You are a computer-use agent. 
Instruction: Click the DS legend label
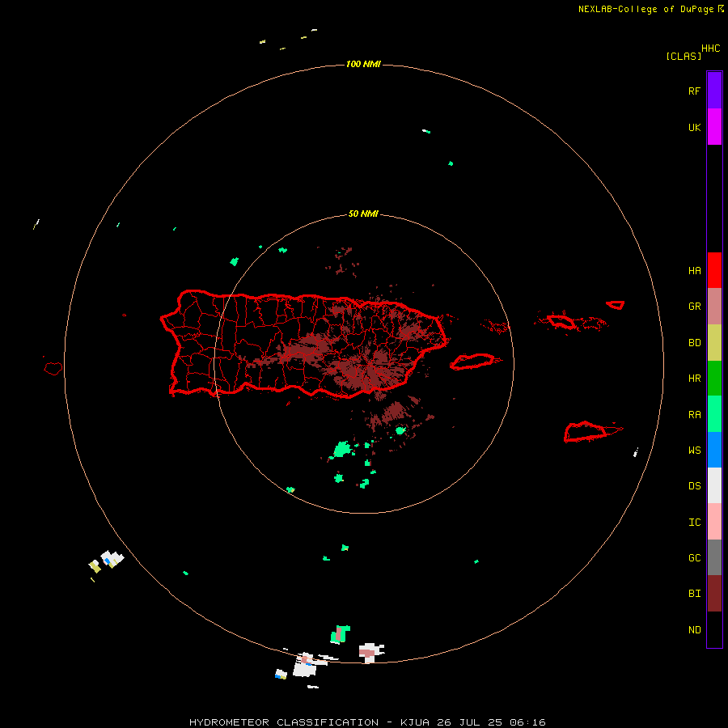(694, 486)
